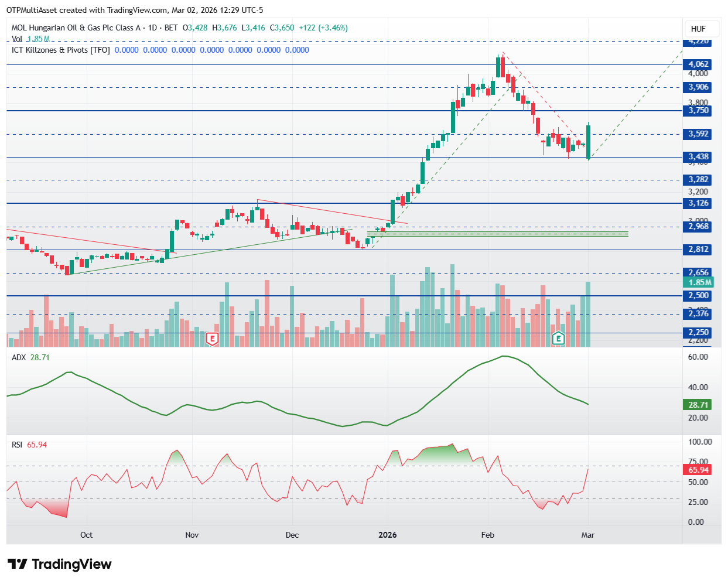
Task: Click the green earnings E marker
Action: tap(559, 339)
